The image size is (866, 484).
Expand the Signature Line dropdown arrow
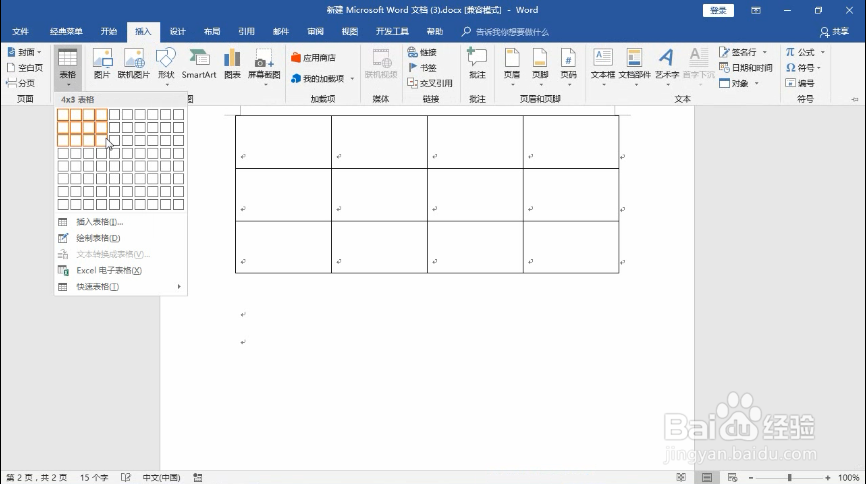765,52
